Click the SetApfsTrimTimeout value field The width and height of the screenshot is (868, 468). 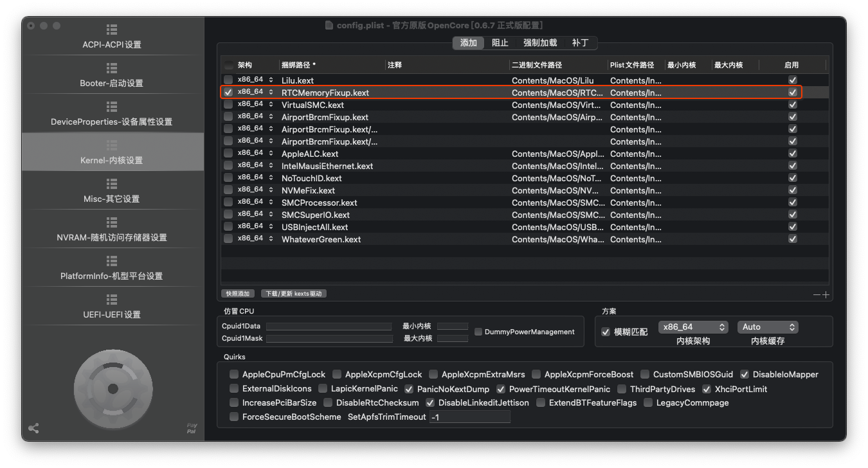(x=470, y=417)
